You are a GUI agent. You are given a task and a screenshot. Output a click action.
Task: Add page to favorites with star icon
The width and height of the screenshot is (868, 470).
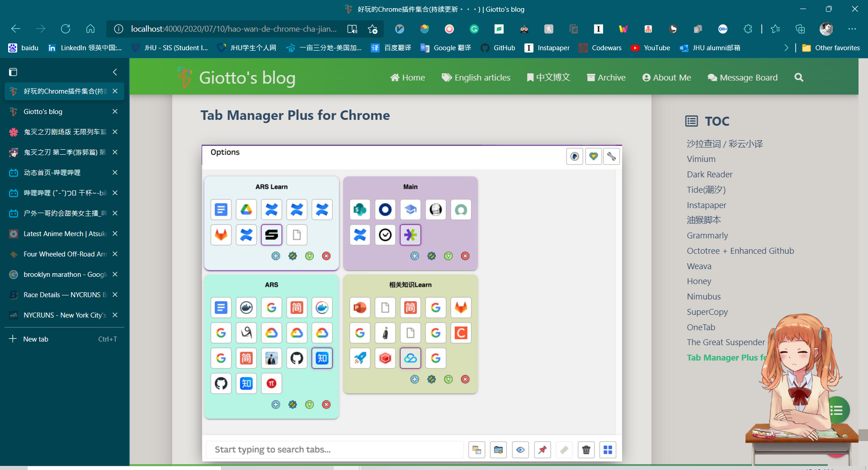click(373, 29)
